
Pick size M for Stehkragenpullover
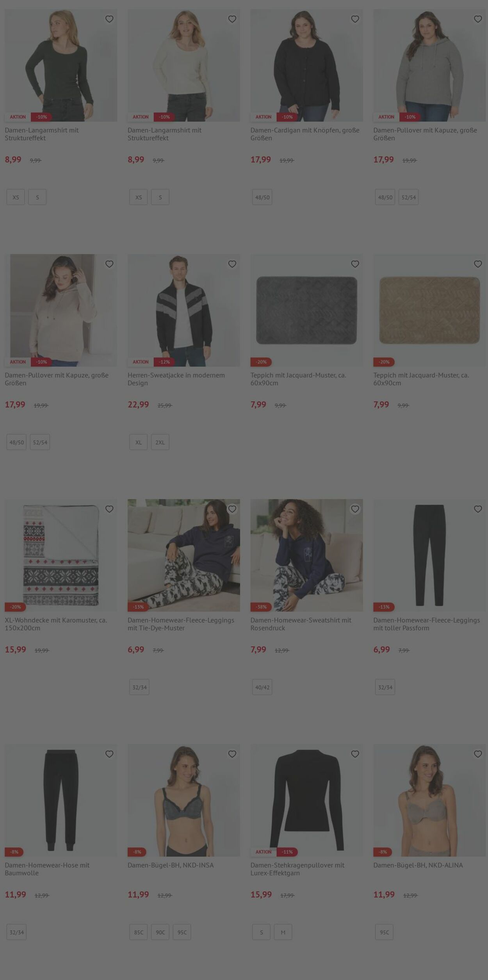[283, 932]
